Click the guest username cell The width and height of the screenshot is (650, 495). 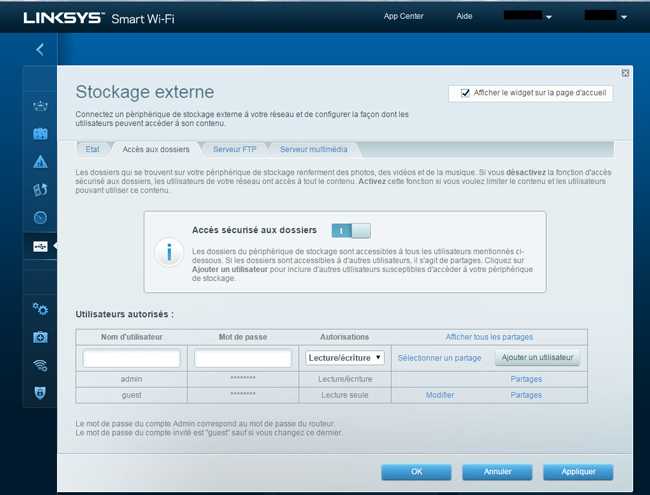[131, 395]
